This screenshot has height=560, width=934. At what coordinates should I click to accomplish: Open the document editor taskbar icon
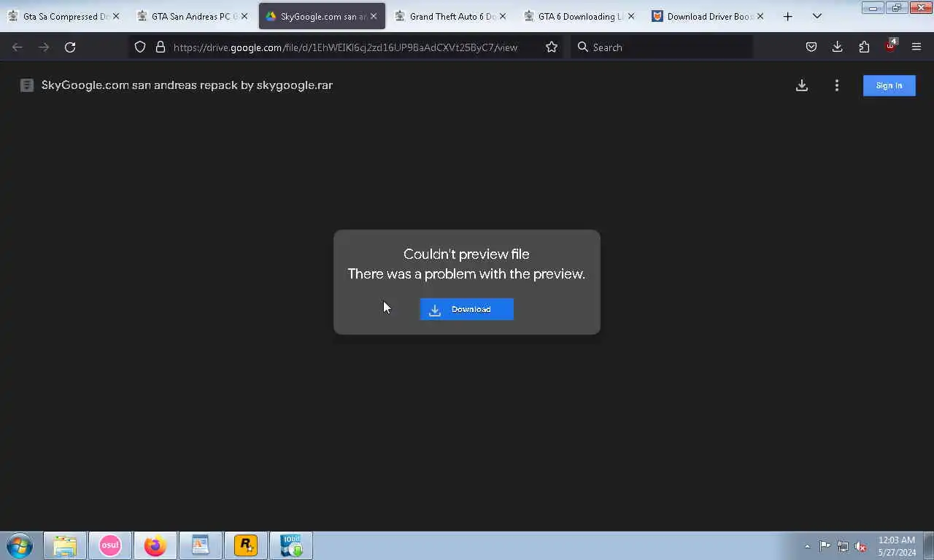200,545
